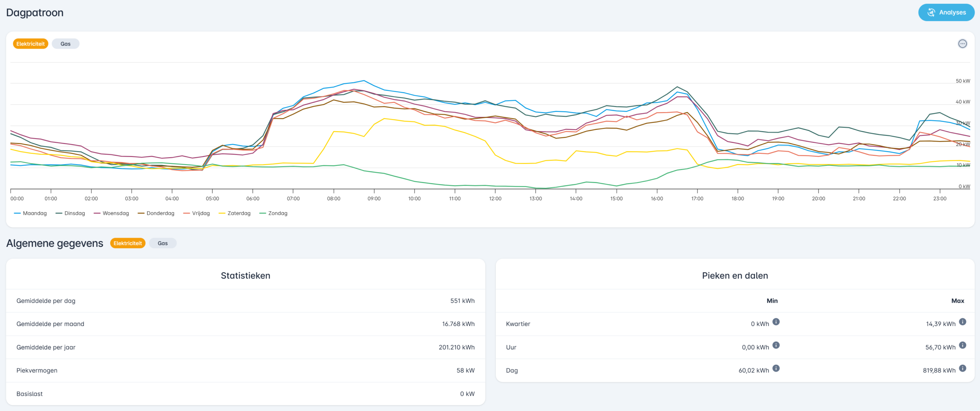Switch Algemene gegevens to Gas
Image resolution: width=980 pixels, height=411 pixels.
click(163, 243)
